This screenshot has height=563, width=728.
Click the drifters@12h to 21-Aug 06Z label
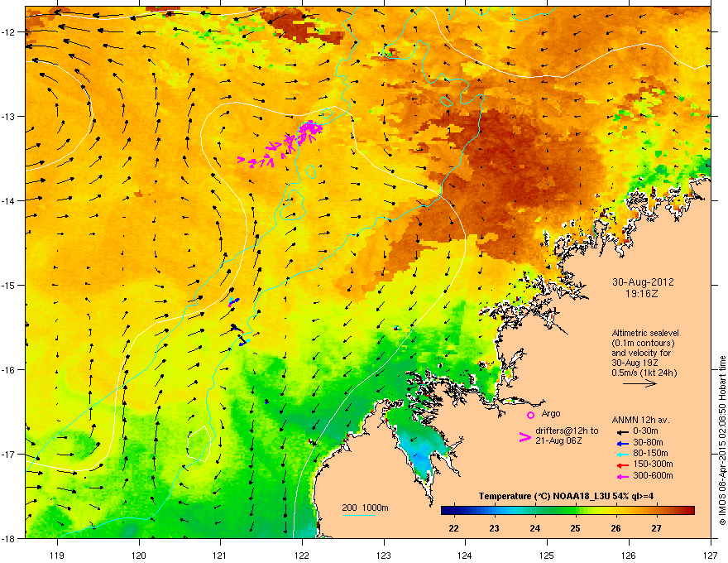tap(567, 435)
